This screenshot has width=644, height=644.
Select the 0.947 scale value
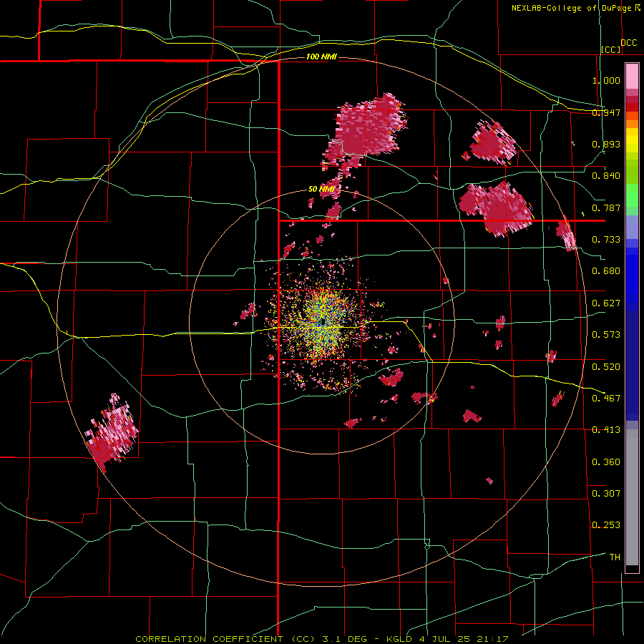point(606,112)
